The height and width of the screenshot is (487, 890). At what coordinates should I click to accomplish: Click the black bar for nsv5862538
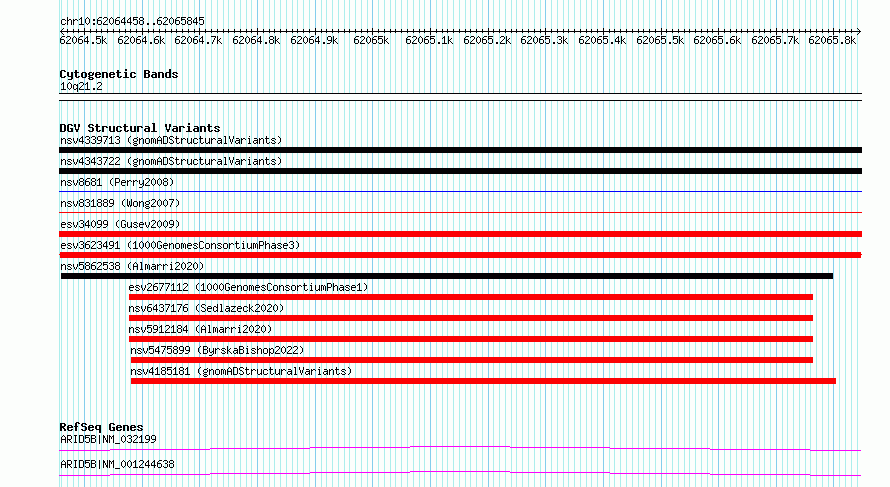(x=447, y=276)
